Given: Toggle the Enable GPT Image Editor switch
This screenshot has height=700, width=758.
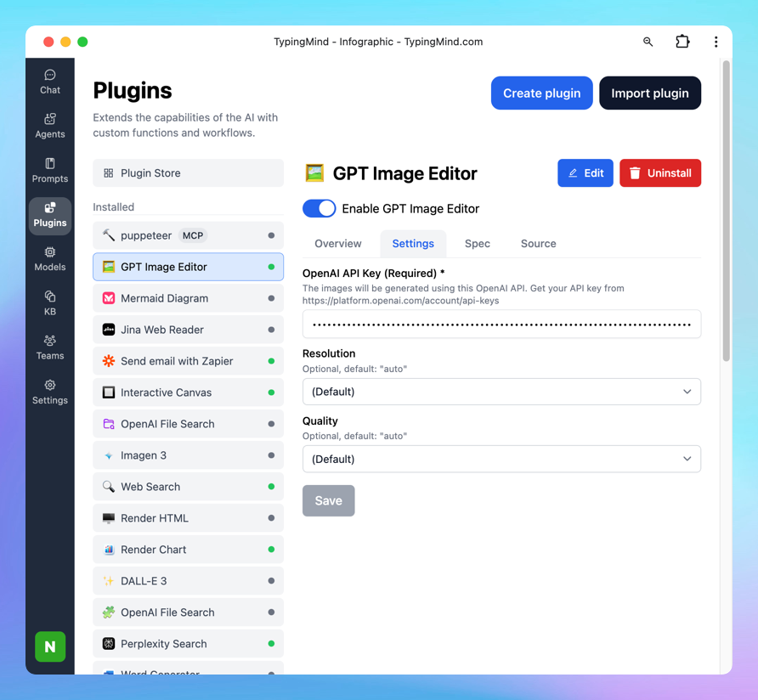Looking at the screenshot, I should click(x=319, y=208).
